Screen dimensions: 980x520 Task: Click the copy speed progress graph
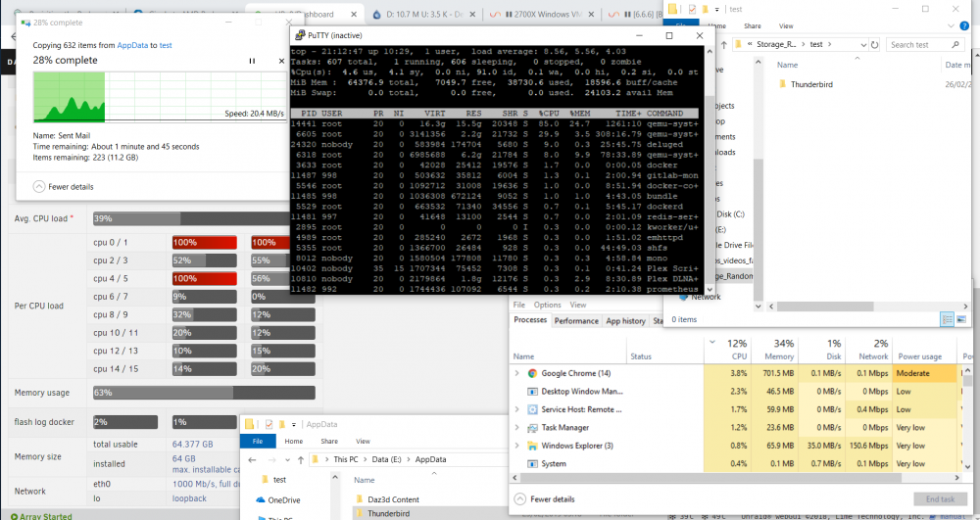click(x=160, y=97)
